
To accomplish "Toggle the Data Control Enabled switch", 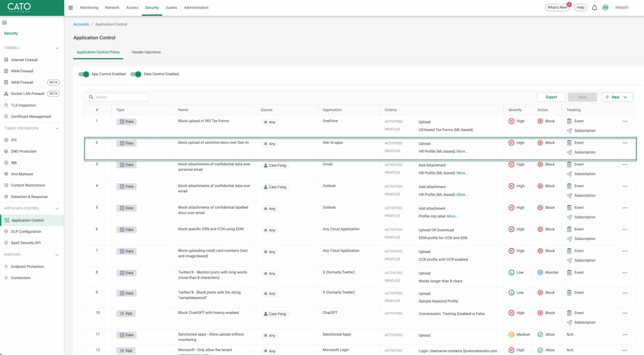I will [x=136, y=74].
